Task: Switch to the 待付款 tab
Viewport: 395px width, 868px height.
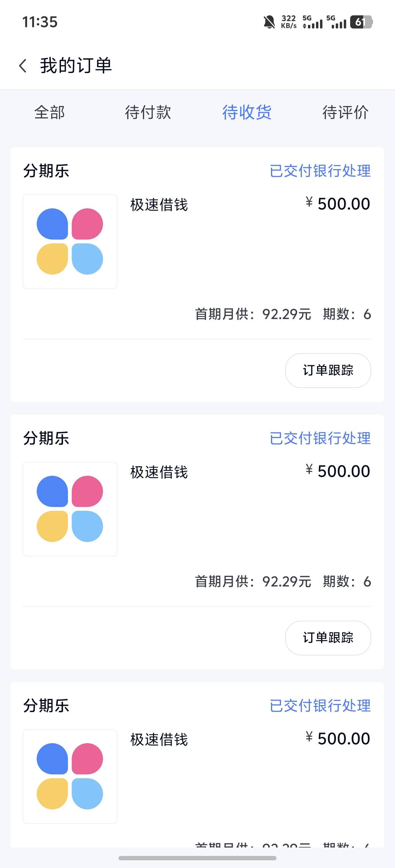Action: click(148, 112)
